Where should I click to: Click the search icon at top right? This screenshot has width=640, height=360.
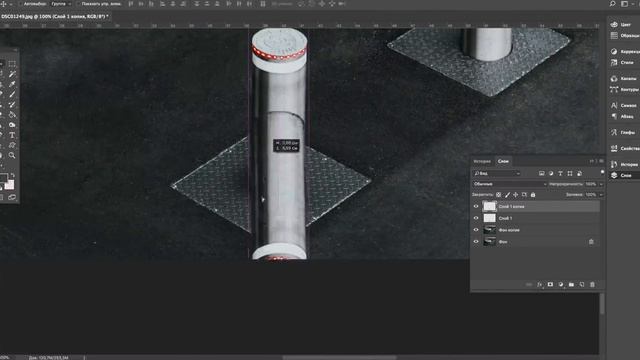pyautogui.click(x=612, y=4)
